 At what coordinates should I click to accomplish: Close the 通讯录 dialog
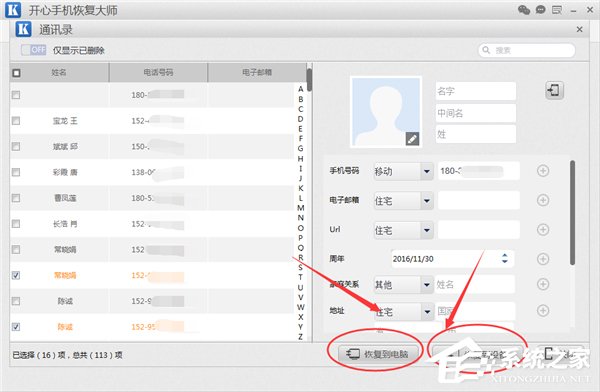pos(579,29)
